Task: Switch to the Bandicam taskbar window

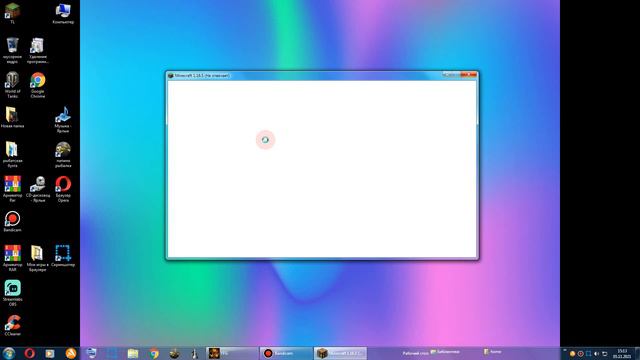Action: coord(286,353)
